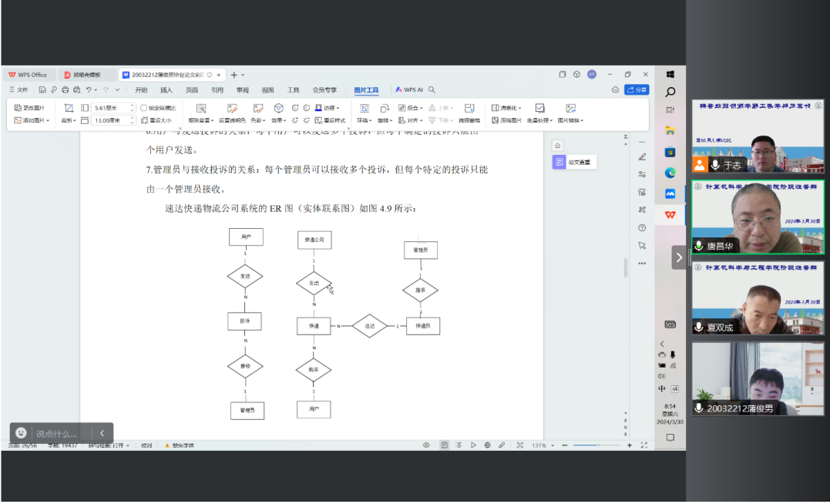
Task: Click the rotate (旋转) icon
Action: pyautogui.click(x=385, y=109)
